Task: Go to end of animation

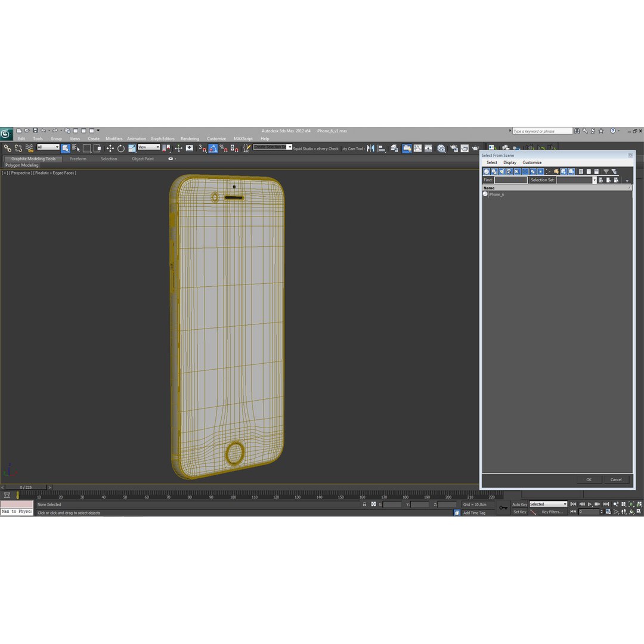Action: [x=606, y=504]
